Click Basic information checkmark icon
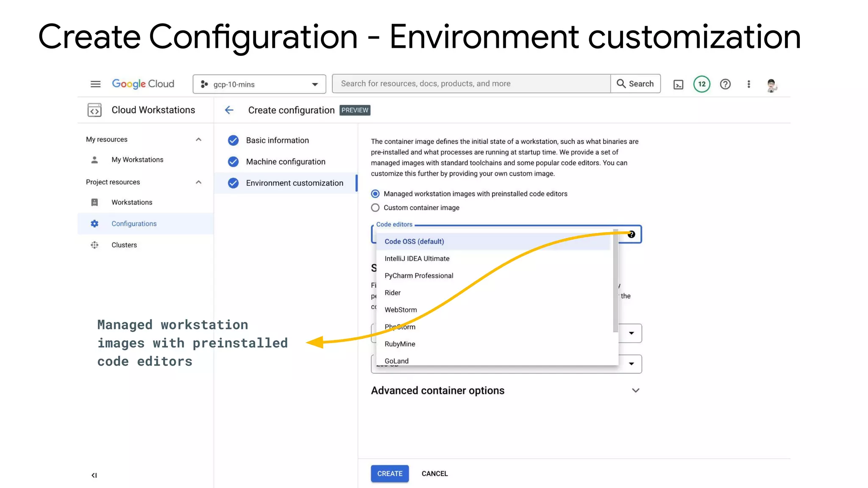The width and height of the screenshot is (868, 488). (233, 140)
